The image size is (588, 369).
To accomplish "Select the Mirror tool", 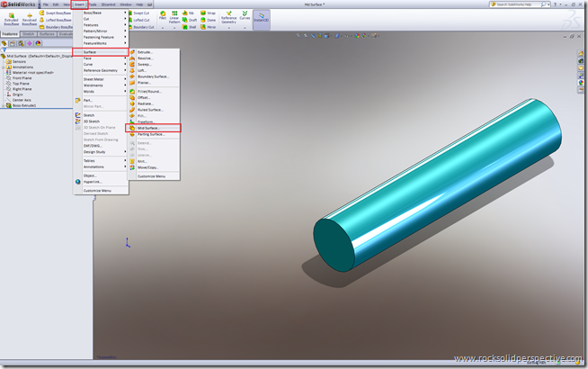I will coord(208,27).
